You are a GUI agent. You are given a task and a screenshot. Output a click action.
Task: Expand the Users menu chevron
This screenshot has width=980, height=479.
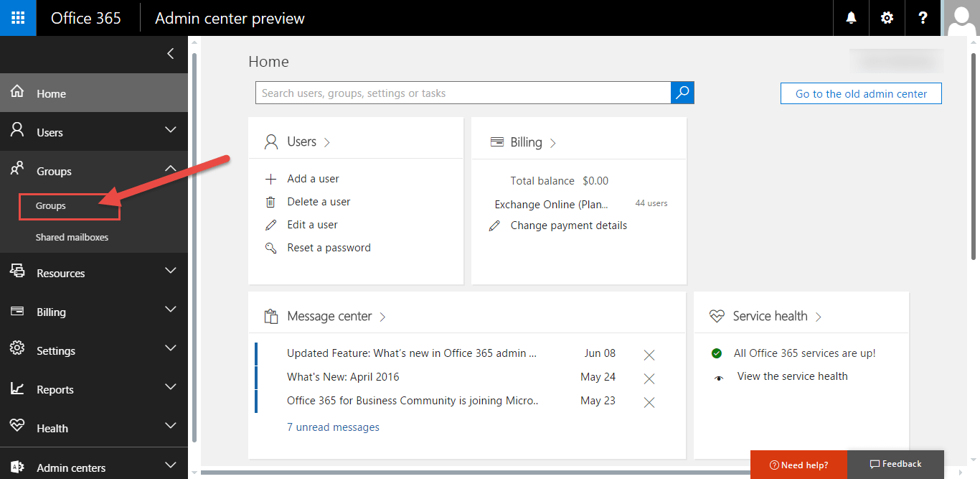pyautogui.click(x=170, y=130)
